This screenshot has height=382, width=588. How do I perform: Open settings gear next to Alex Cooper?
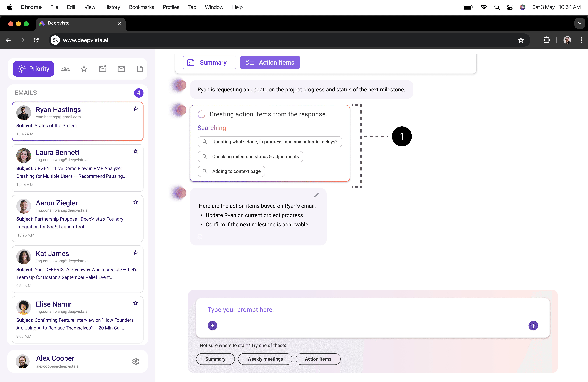click(136, 361)
